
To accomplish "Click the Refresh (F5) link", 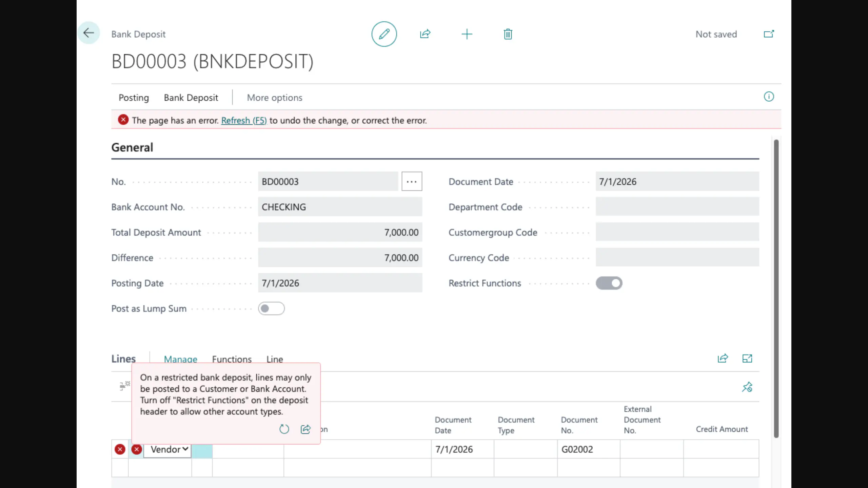I will click(x=244, y=120).
